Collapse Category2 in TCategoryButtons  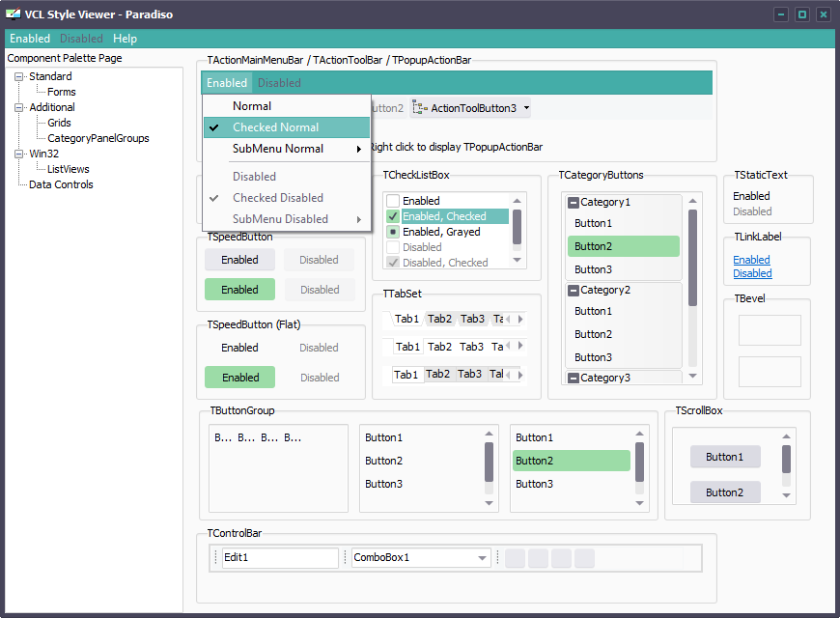(574, 291)
